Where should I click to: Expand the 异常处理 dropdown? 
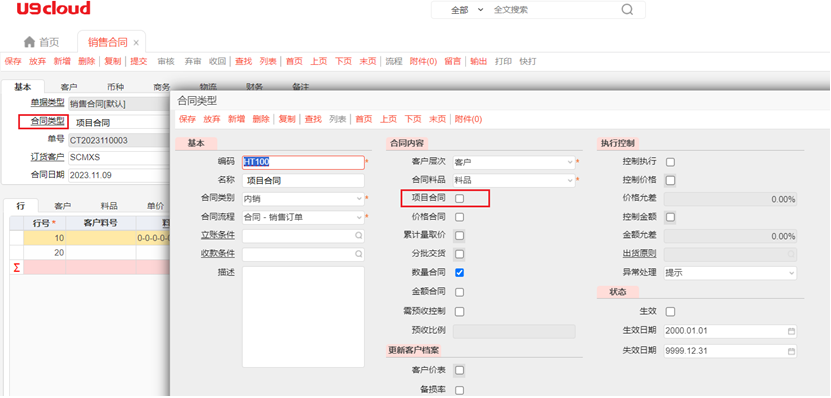[791, 273]
